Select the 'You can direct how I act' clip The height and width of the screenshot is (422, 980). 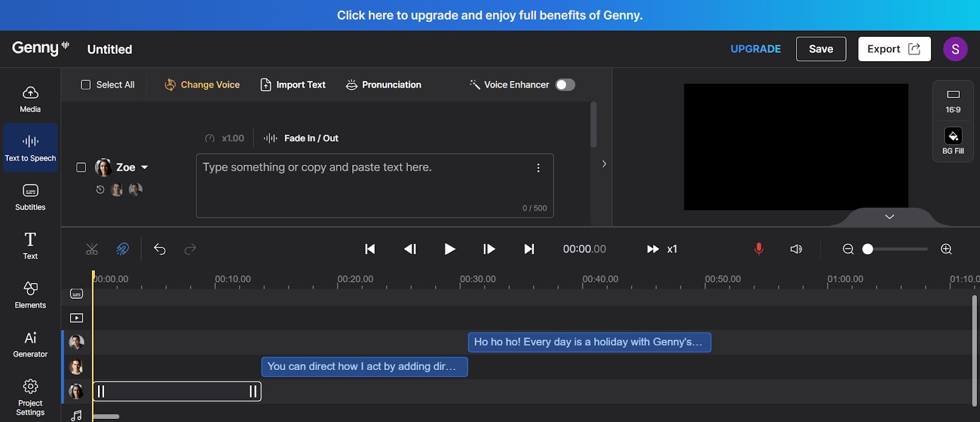364,367
